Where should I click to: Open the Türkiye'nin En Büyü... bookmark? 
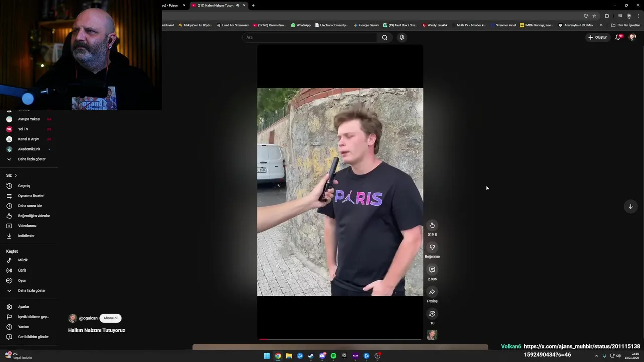coord(195,25)
